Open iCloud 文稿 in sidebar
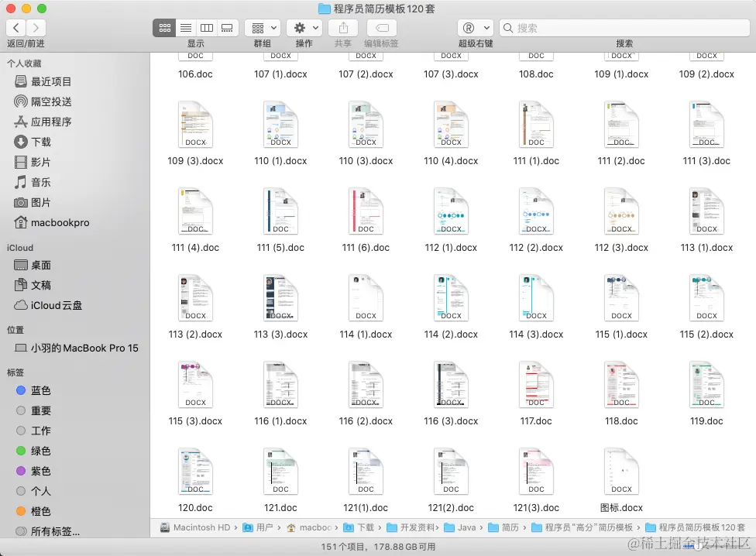756x556 pixels. (33, 285)
